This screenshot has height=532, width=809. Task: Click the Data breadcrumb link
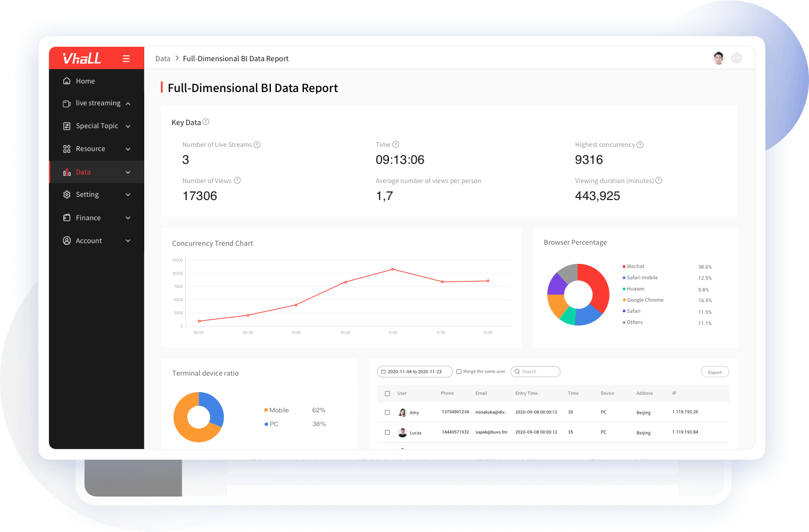coord(163,59)
